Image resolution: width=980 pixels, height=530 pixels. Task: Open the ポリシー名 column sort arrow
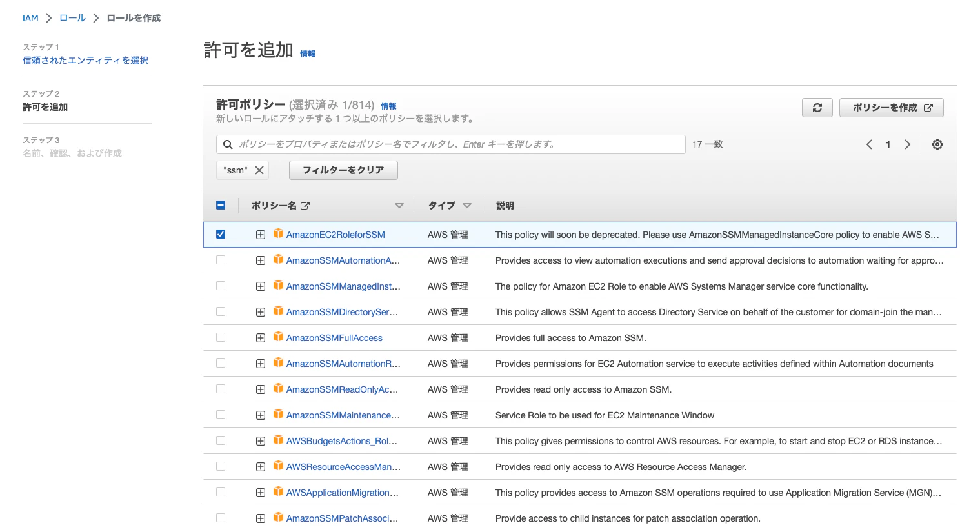[399, 206]
